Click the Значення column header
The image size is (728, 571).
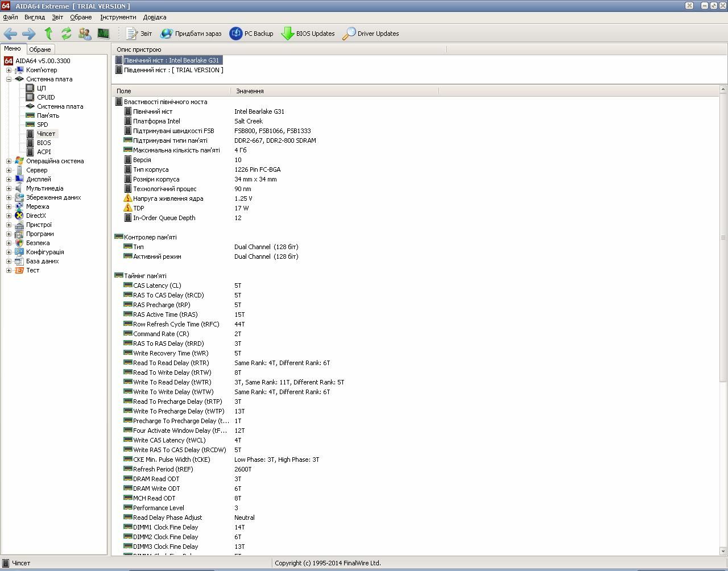pos(334,91)
